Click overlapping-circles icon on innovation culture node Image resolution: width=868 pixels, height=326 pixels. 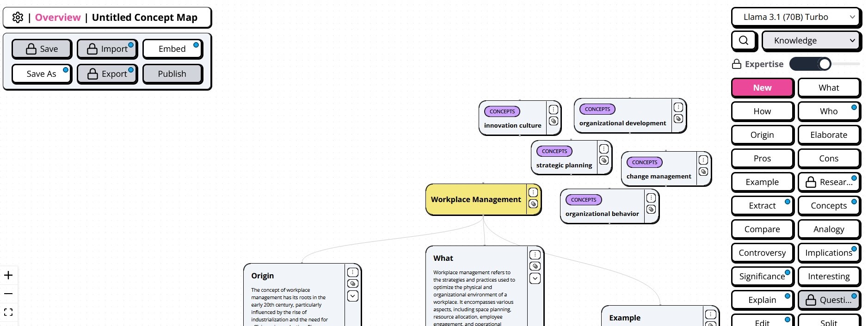click(553, 121)
